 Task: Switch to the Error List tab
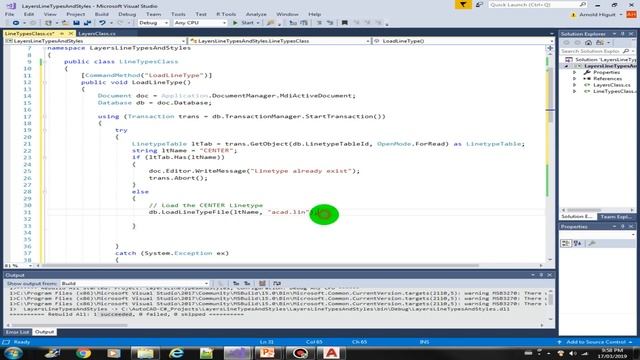[x=17, y=332]
